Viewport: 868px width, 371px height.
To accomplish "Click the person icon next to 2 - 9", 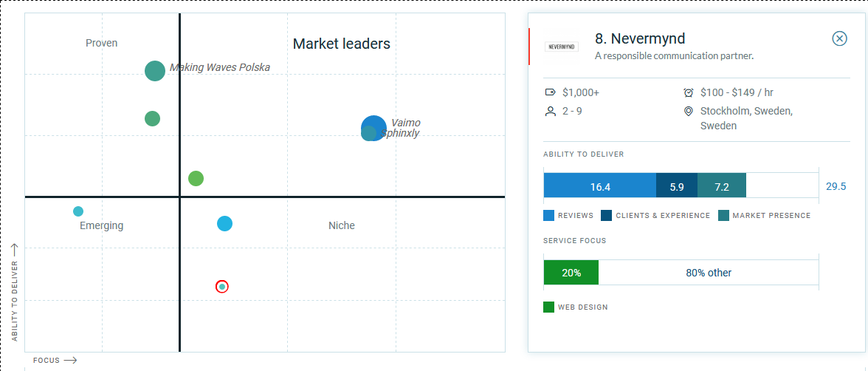I will tap(549, 112).
